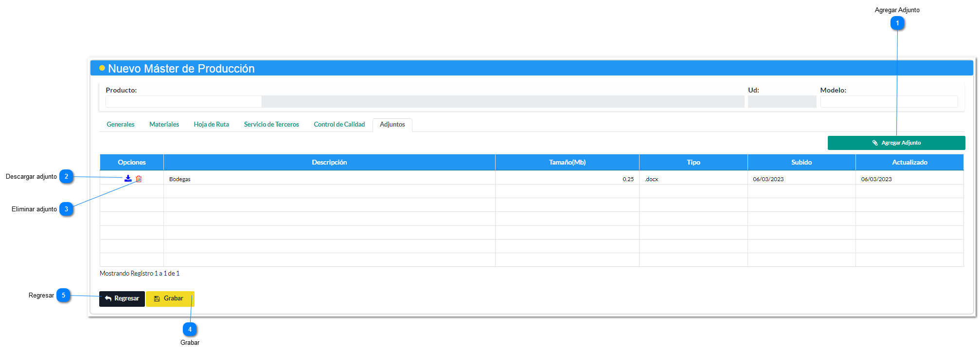Screen dimensions: 980x354
Task: Sort by the Actualizado column header
Action: [909, 162]
